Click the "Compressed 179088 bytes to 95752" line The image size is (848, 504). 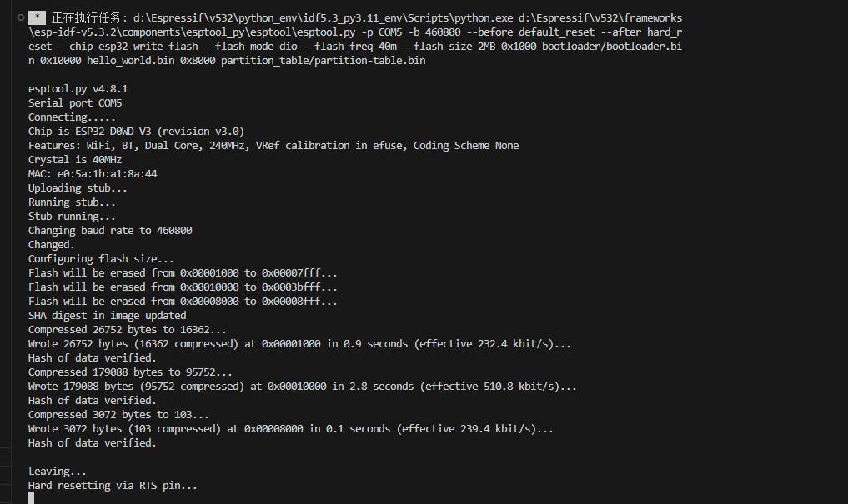(130, 372)
